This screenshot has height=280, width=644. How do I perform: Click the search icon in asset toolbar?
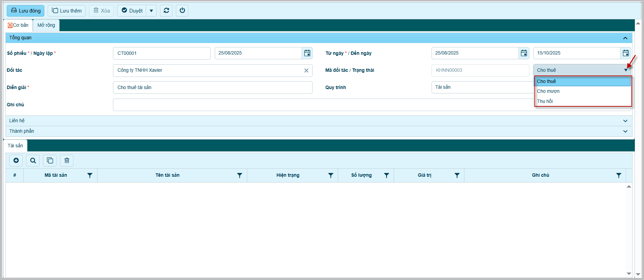click(33, 160)
